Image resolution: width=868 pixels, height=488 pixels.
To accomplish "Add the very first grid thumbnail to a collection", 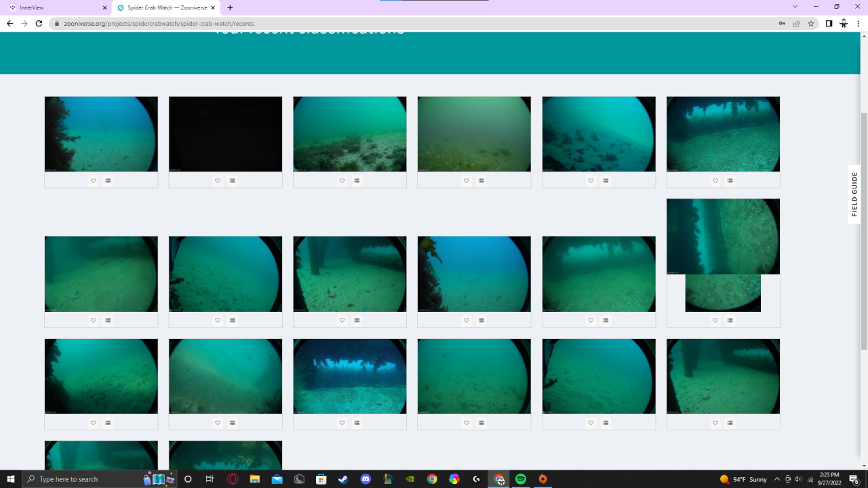I will (x=108, y=181).
